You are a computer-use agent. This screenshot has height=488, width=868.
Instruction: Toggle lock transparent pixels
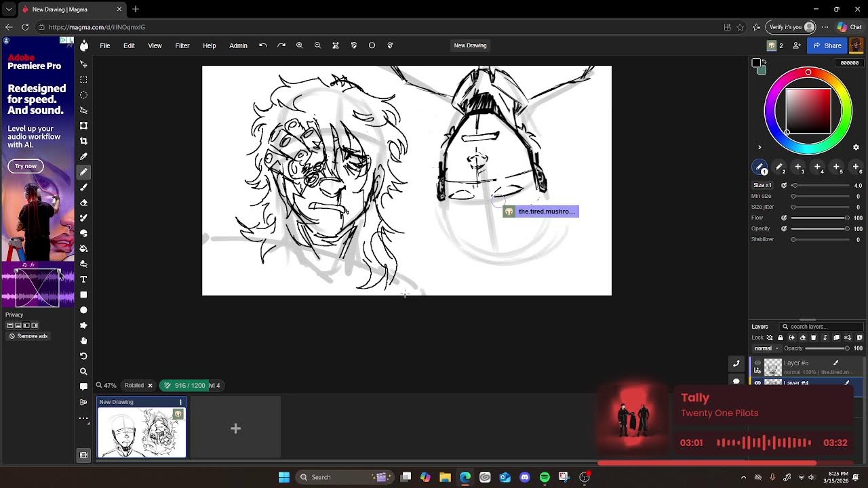coord(769,338)
